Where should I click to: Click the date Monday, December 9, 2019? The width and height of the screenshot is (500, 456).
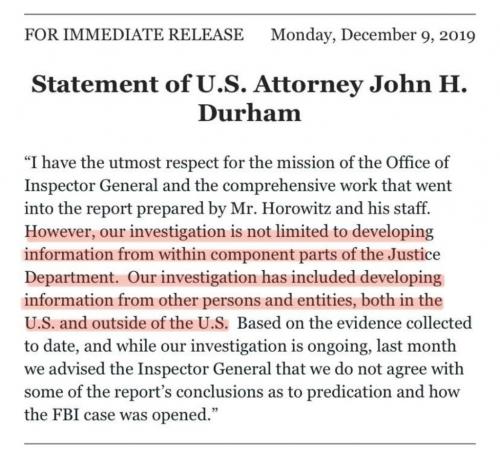(x=373, y=36)
